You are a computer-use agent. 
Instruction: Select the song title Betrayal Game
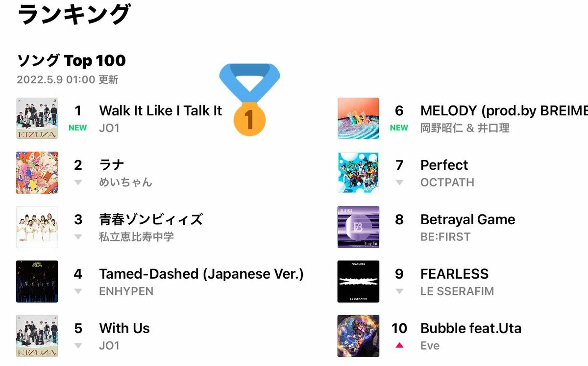point(468,219)
